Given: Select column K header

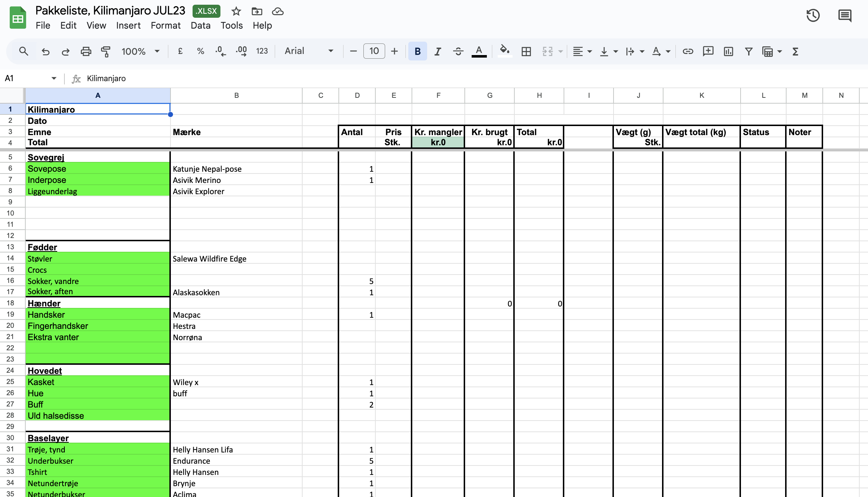Looking at the screenshot, I should click(x=701, y=95).
